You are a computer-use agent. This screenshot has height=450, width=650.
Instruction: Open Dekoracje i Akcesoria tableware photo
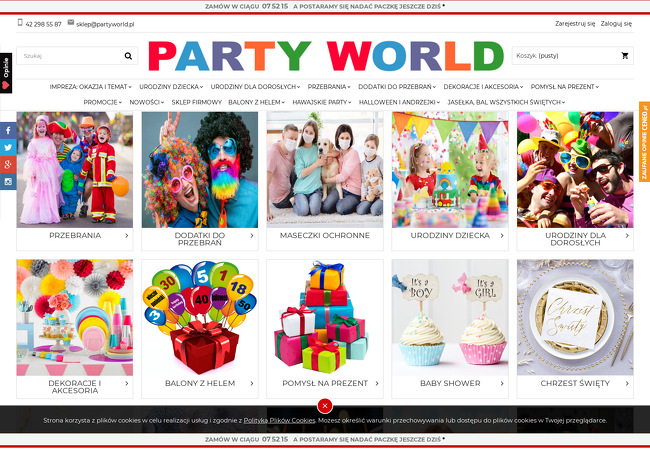[75, 317]
